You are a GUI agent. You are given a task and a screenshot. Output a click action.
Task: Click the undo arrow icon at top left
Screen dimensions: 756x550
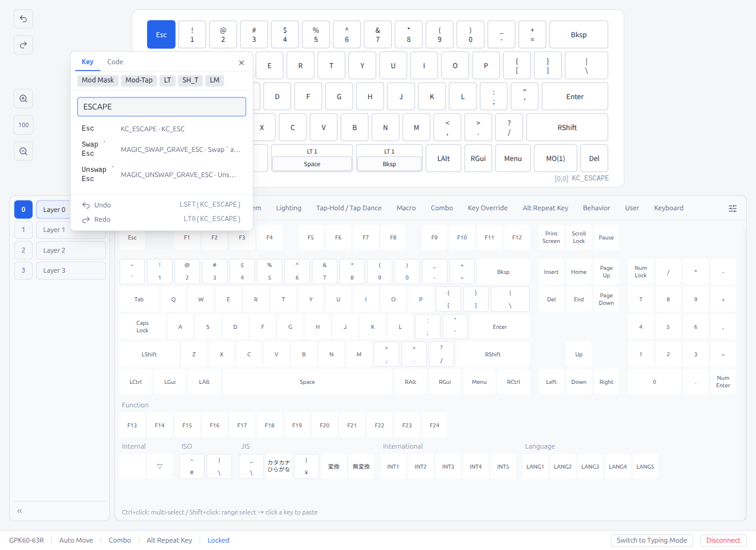pos(23,19)
